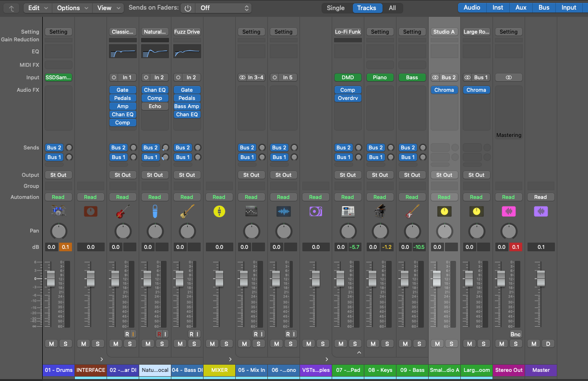Click the 0.1 peak level display on Drums
The height and width of the screenshot is (381, 588).
tap(65, 247)
